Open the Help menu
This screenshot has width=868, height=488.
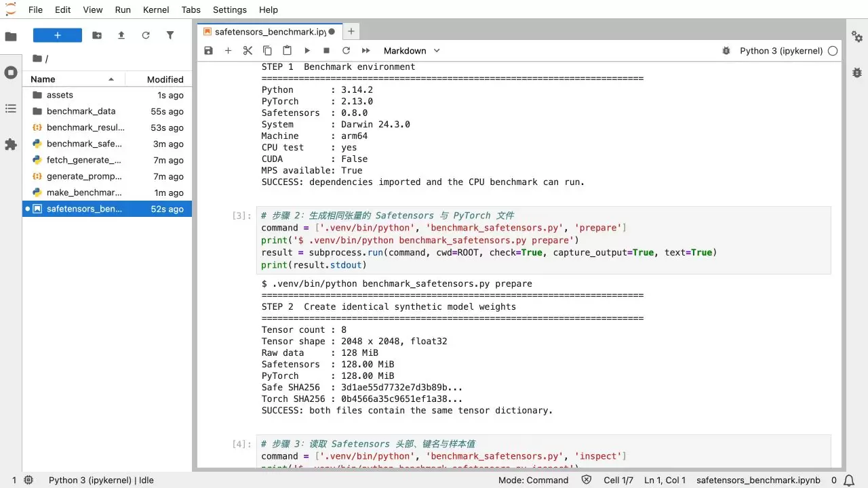pyautogui.click(x=269, y=9)
